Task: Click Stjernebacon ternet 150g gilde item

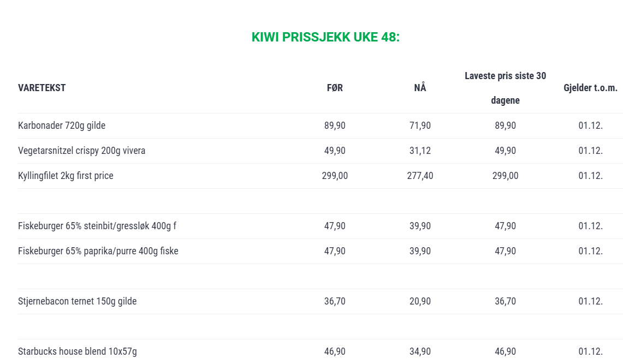Action: click(77, 301)
